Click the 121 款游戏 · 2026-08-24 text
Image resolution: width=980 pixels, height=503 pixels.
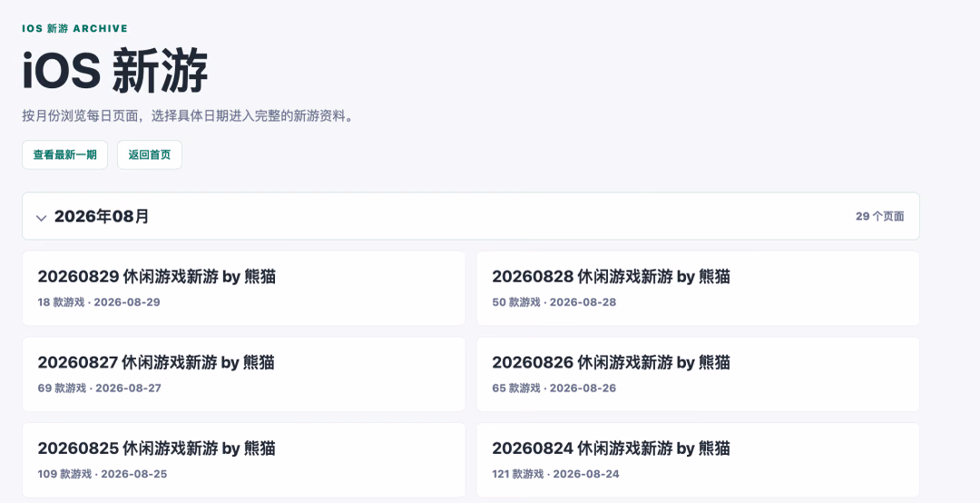555,474
